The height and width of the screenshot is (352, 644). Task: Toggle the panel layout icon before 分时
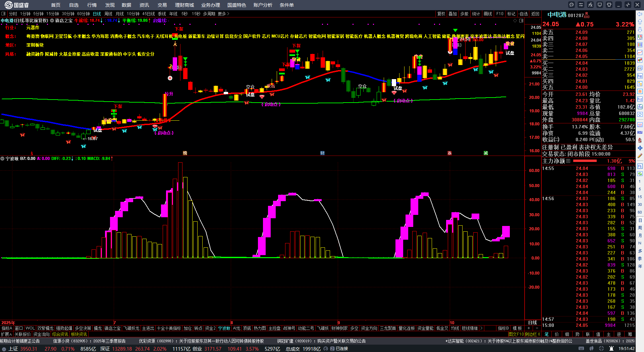point(3,14)
